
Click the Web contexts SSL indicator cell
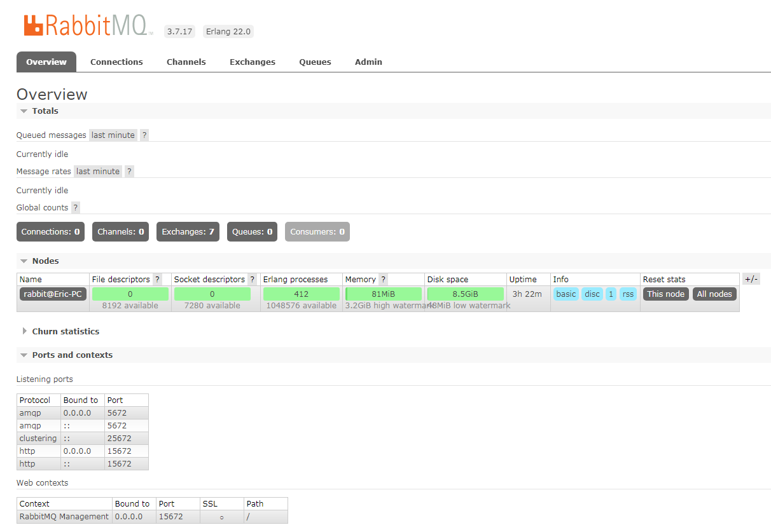pyautogui.click(x=222, y=516)
